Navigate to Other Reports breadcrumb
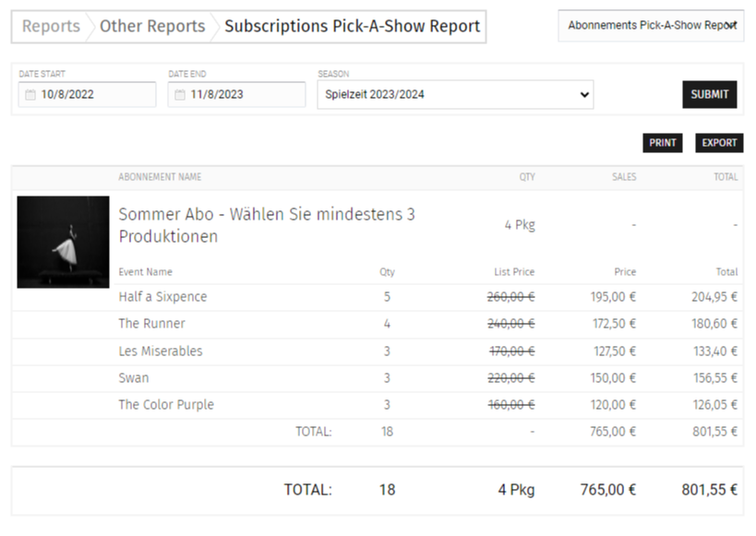 coord(152,27)
